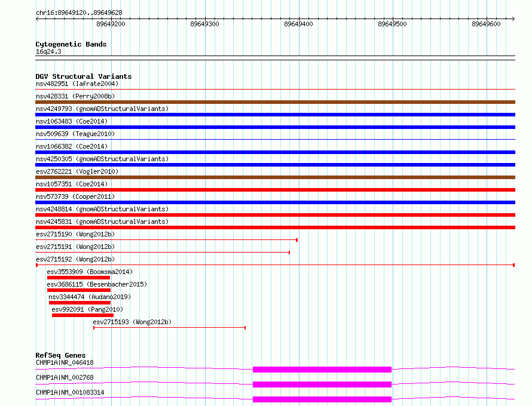
Task: Select the red nsv3344474 variant bar
Action: click(80, 303)
